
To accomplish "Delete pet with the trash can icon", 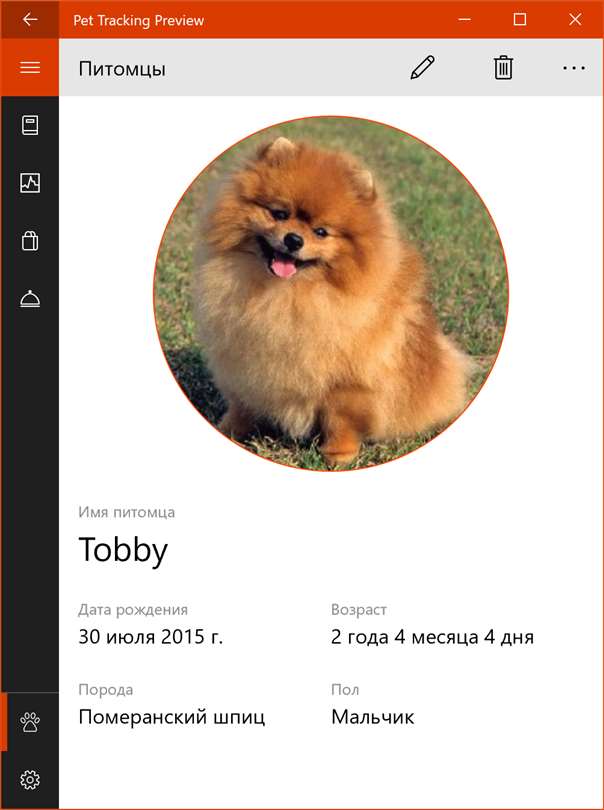I will pos(503,68).
